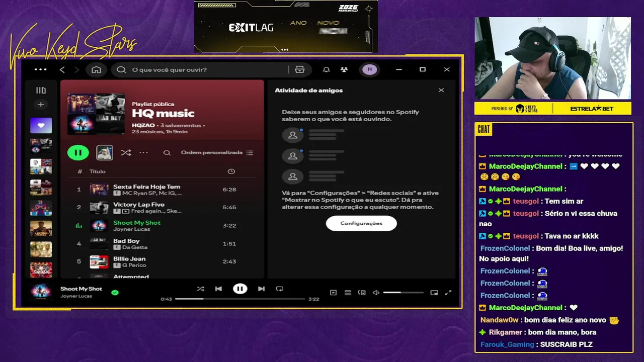The width and height of the screenshot is (644, 362).
Task: Select track 'Billie Jean'
Action: click(162, 261)
